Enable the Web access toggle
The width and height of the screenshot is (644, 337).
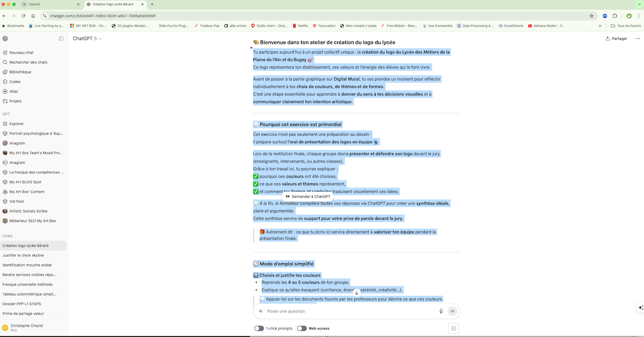click(x=302, y=328)
